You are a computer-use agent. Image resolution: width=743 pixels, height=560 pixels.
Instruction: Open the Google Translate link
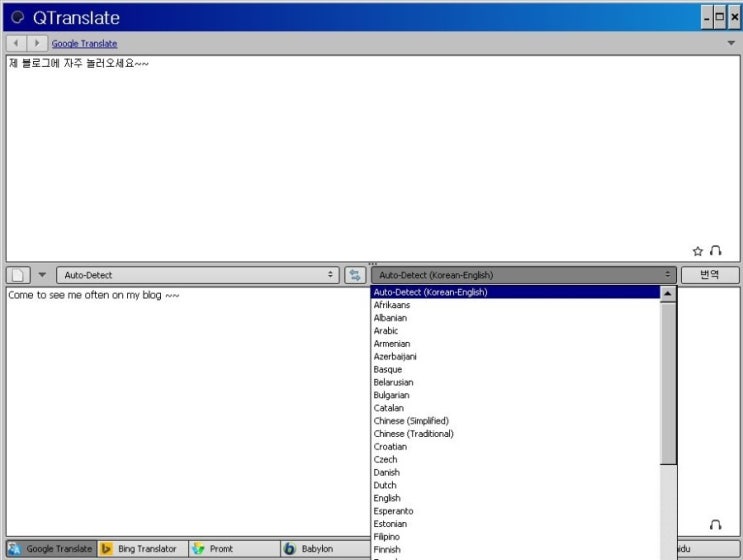[x=84, y=44]
